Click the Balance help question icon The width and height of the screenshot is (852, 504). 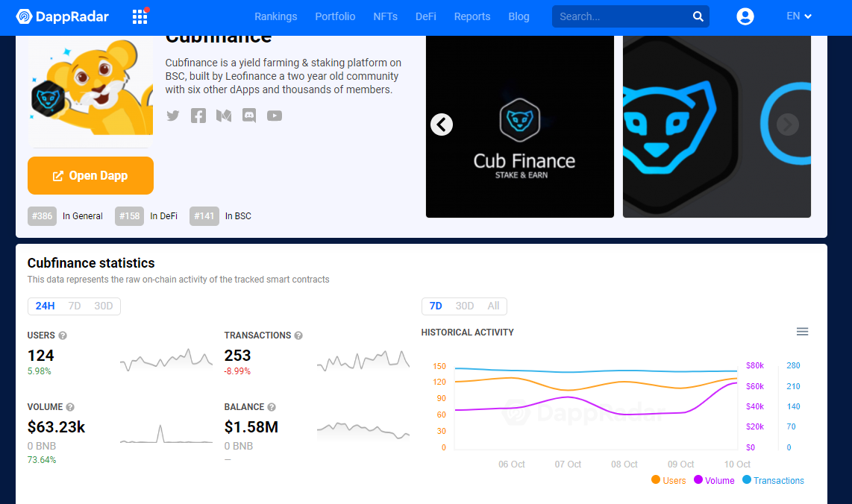coord(272,407)
